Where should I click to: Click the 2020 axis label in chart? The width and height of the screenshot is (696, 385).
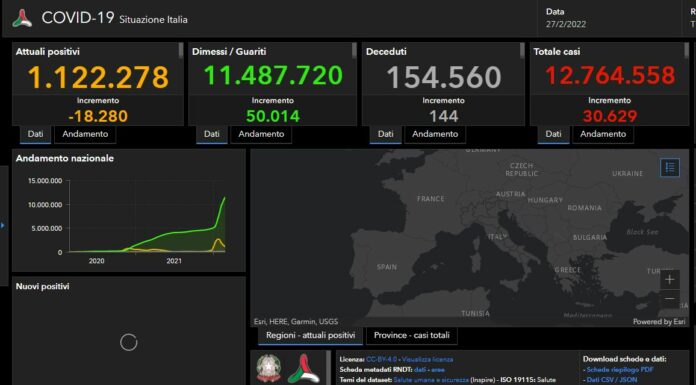point(96,261)
